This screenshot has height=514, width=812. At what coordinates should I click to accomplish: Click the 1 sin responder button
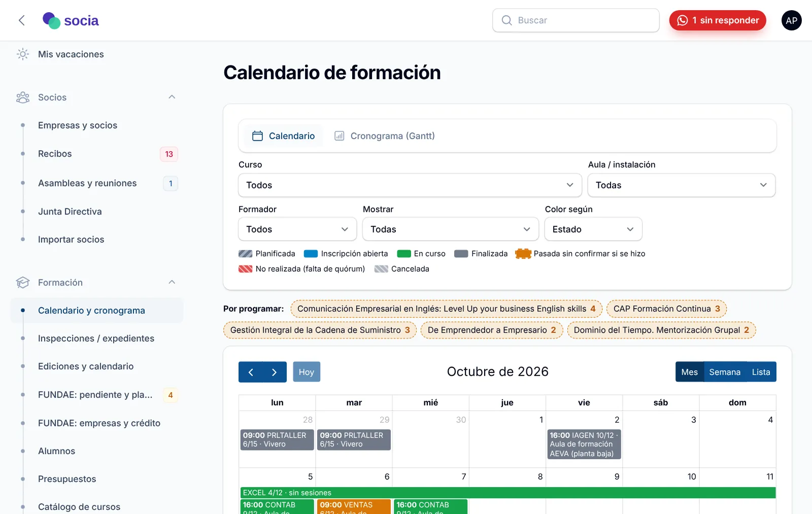coord(718,20)
